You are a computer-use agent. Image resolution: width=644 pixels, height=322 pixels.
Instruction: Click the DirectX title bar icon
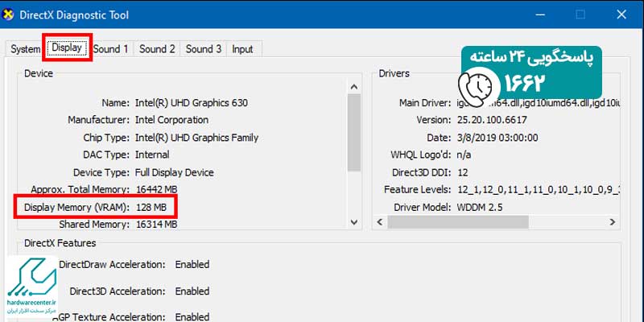tap(9, 14)
